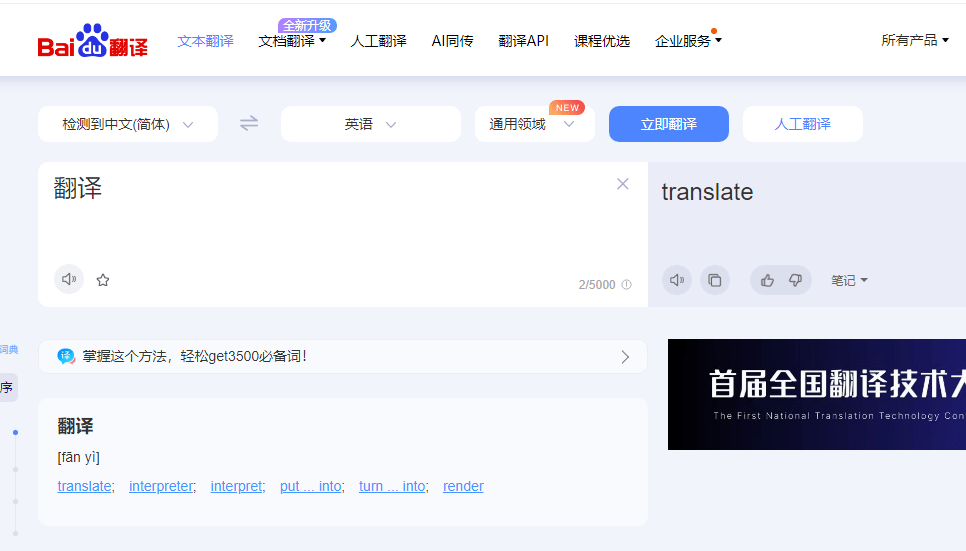Image resolution: width=966 pixels, height=551 pixels.
Task: Expand the 通用领域 domain dropdown
Action: click(533, 125)
